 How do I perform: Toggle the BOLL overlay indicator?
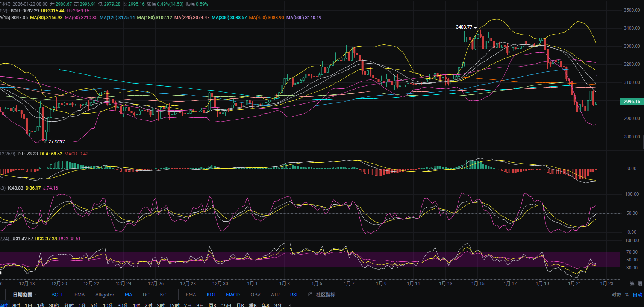[58, 295]
